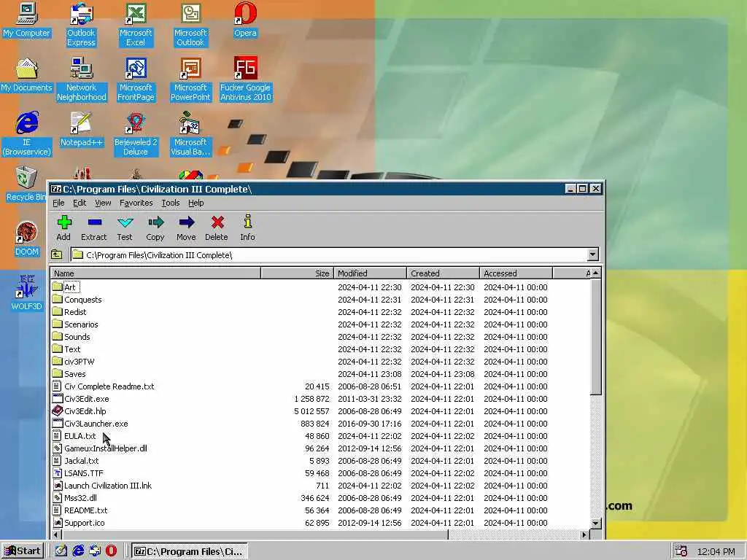Launch Opera from quick launch bar
The width and height of the screenshot is (747, 560).
point(111,551)
